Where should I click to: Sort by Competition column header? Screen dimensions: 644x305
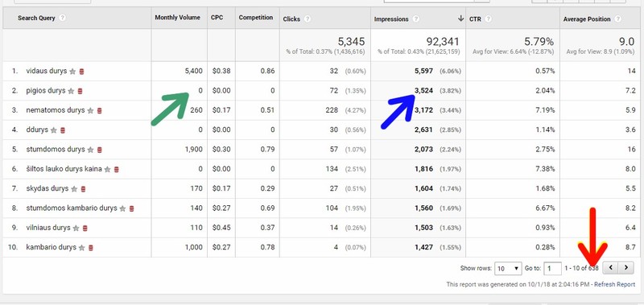tap(256, 18)
